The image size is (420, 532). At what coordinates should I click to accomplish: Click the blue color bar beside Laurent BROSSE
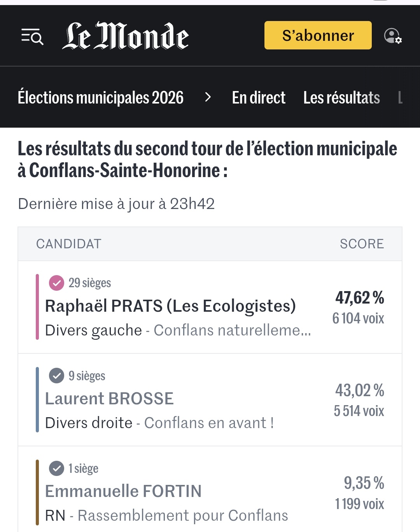[x=37, y=399]
